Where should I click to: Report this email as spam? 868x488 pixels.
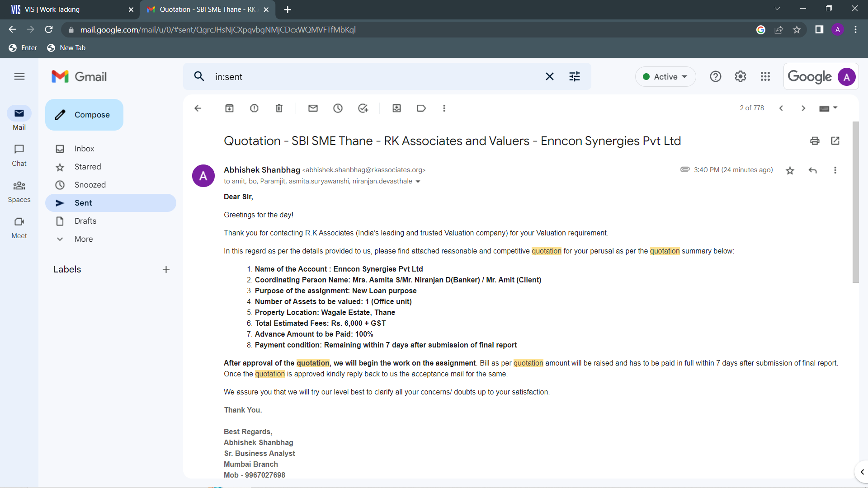click(x=255, y=108)
